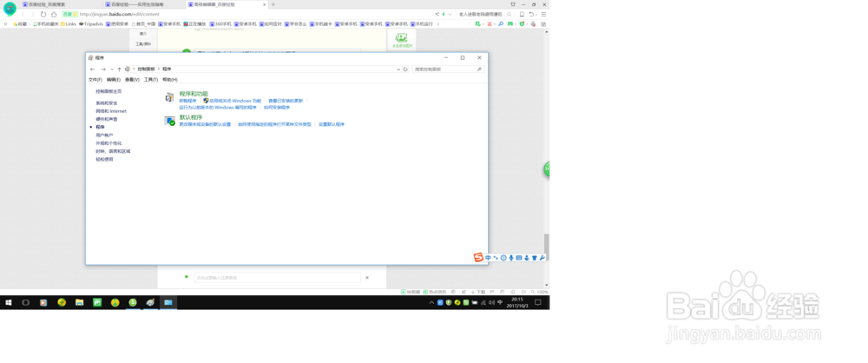The width and height of the screenshot is (868, 363).
Task: Click 查看已安装的更新 link
Action: pos(286,101)
